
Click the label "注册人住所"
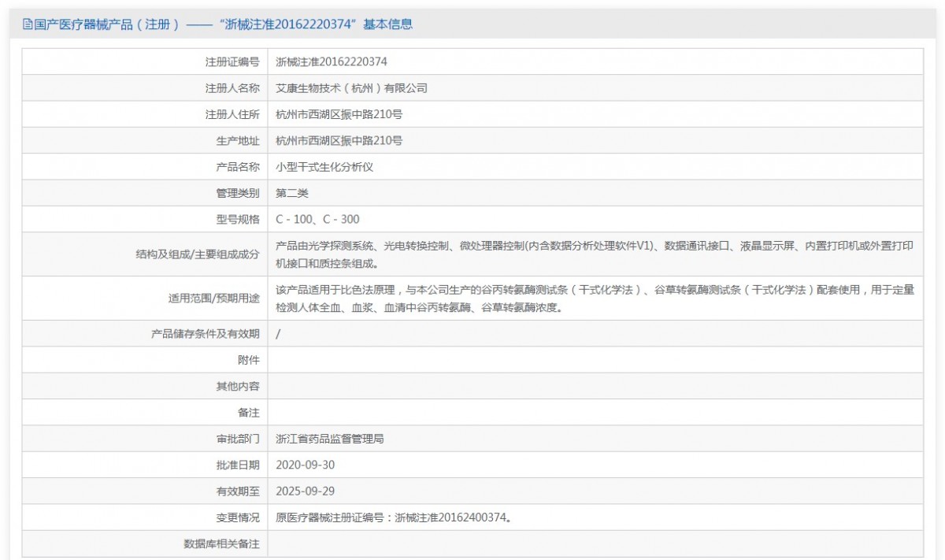[232, 114]
